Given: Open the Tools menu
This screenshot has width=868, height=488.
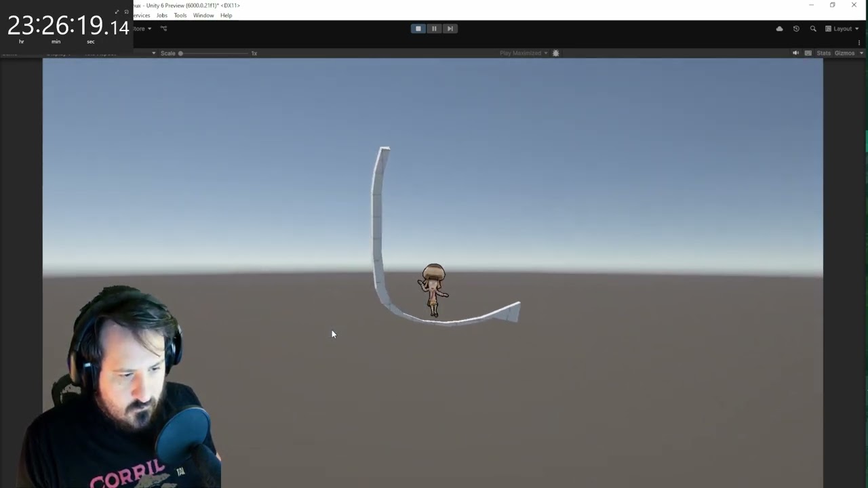Looking at the screenshot, I should click(x=180, y=15).
